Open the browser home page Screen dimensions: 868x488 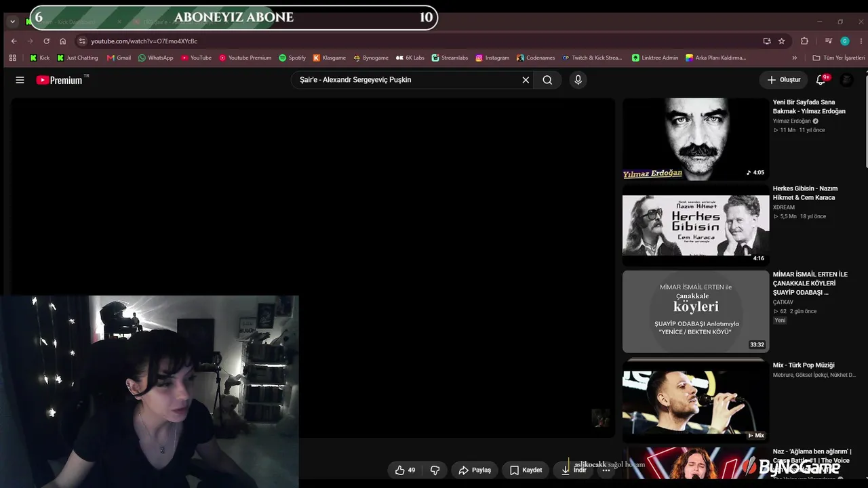pos(62,41)
